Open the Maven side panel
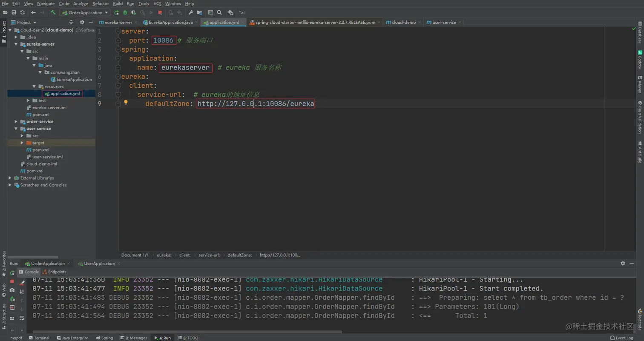644x341 pixels. [640, 85]
